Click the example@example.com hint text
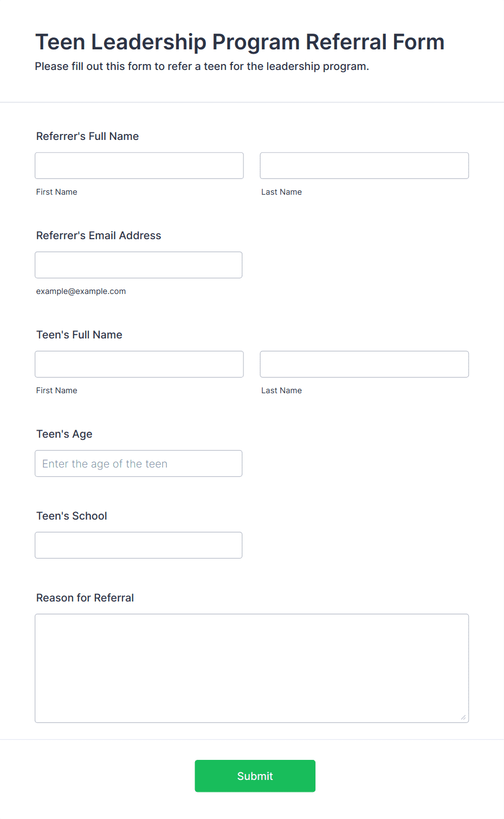 coord(81,291)
